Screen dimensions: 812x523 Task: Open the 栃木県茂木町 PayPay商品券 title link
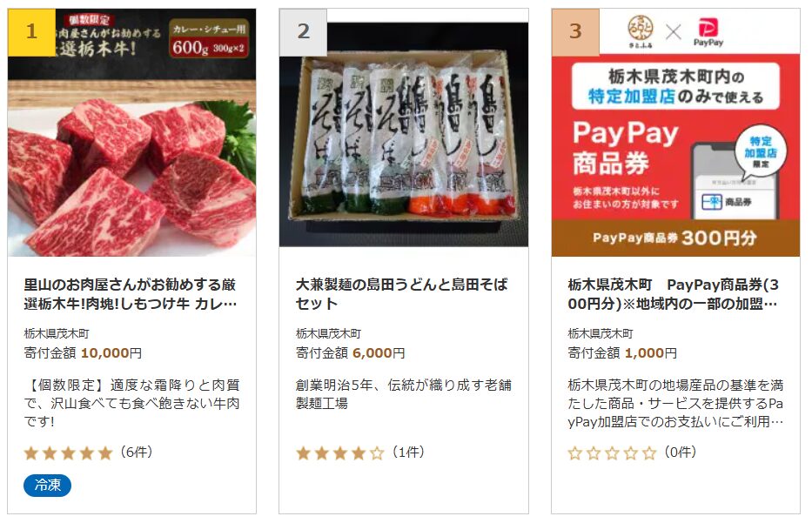click(x=674, y=293)
